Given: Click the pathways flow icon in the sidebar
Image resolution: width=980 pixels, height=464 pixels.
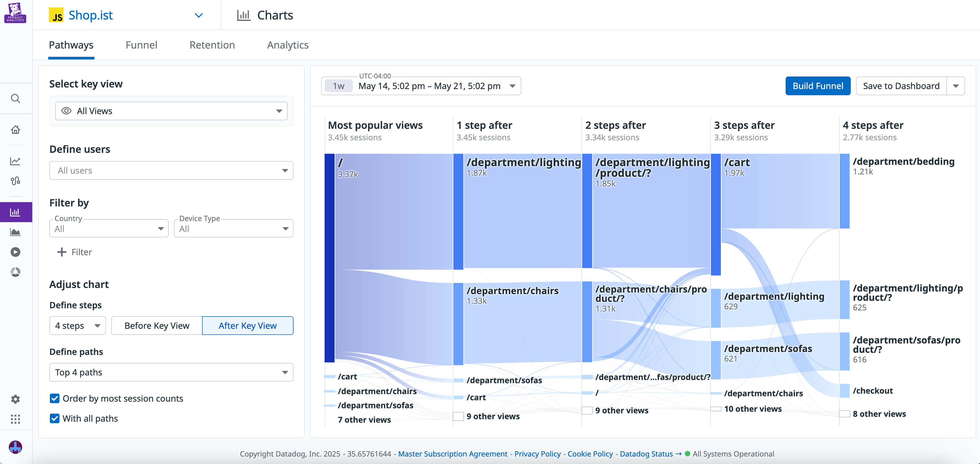Looking at the screenshot, I should tap(16, 181).
